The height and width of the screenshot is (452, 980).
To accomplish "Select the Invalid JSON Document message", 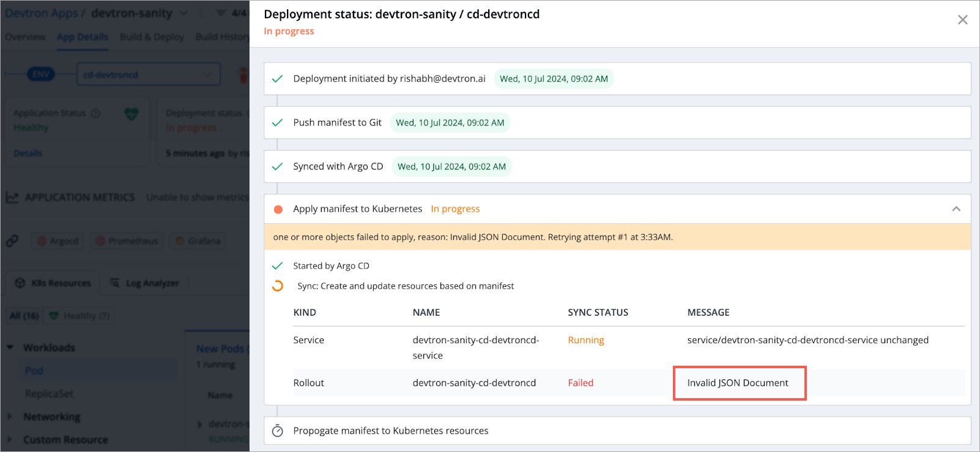I will point(738,383).
